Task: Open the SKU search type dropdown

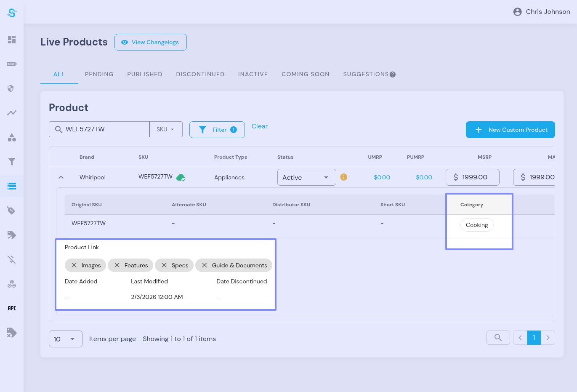Action: (166, 129)
